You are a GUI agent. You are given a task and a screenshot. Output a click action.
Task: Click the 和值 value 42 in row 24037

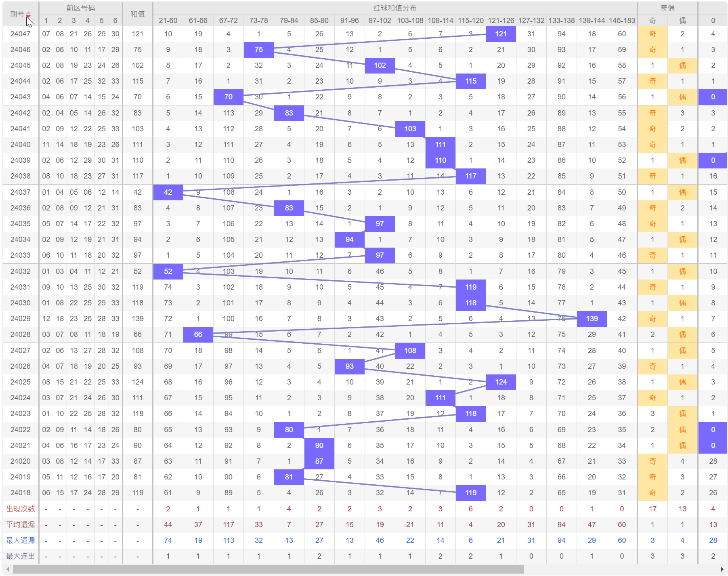tap(138, 192)
